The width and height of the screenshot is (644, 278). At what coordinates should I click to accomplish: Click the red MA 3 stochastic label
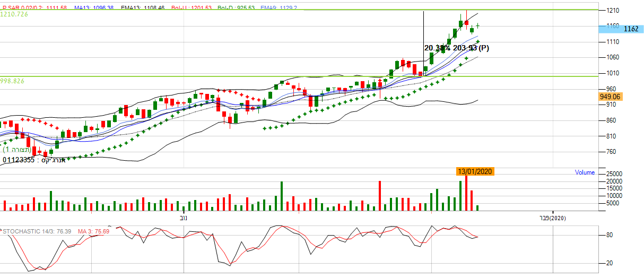94,231
